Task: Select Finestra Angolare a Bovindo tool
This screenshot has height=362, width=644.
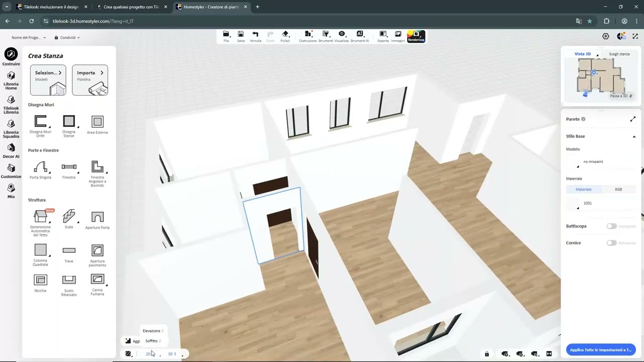Action: pyautogui.click(x=97, y=174)
